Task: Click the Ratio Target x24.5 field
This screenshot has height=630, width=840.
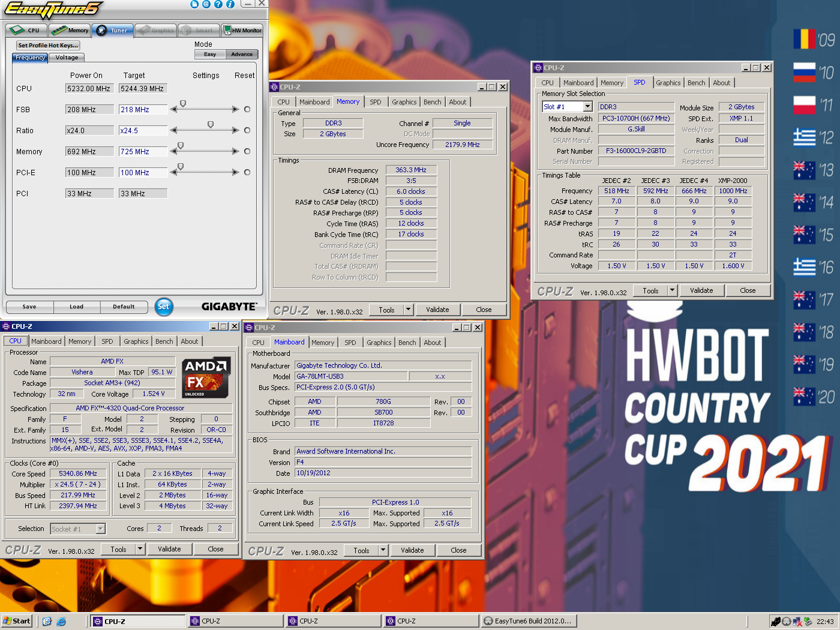Action: pos(143,131)
